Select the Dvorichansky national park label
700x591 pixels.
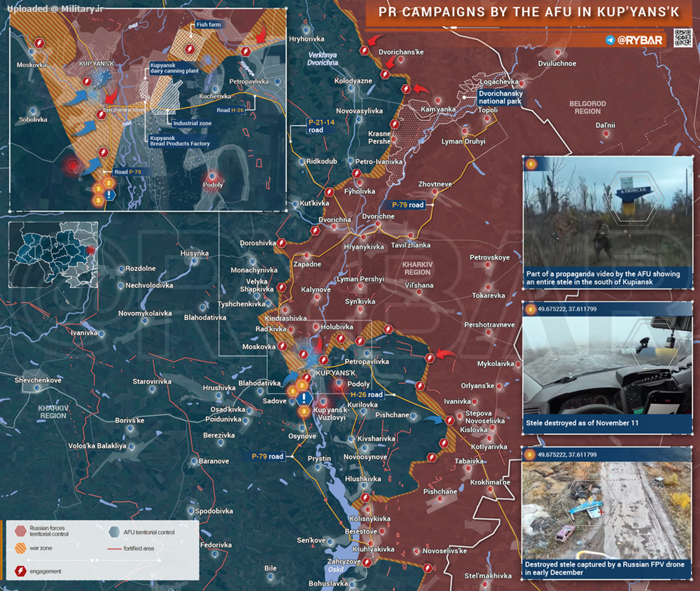[500, 97]
